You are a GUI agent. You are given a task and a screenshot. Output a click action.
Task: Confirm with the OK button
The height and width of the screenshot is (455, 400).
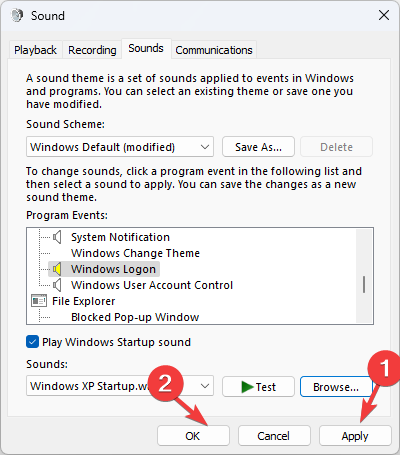[x=193, y=436]
